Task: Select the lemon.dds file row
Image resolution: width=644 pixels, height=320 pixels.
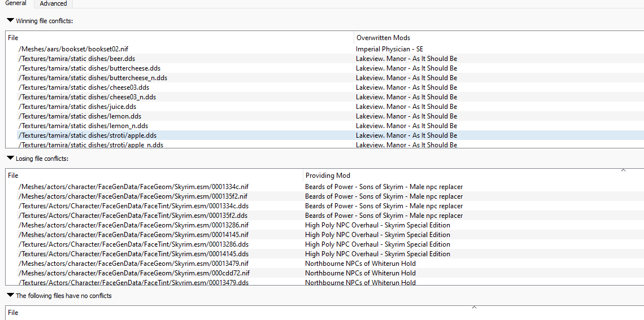Action: 80,116
